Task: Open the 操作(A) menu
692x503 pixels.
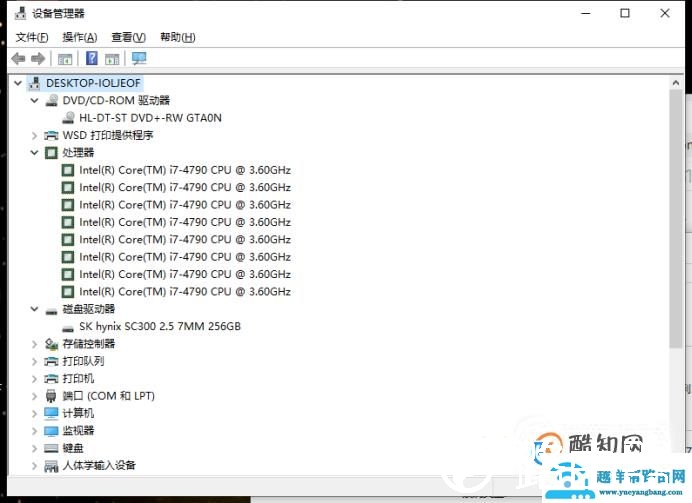Action: tap(79, 38)
